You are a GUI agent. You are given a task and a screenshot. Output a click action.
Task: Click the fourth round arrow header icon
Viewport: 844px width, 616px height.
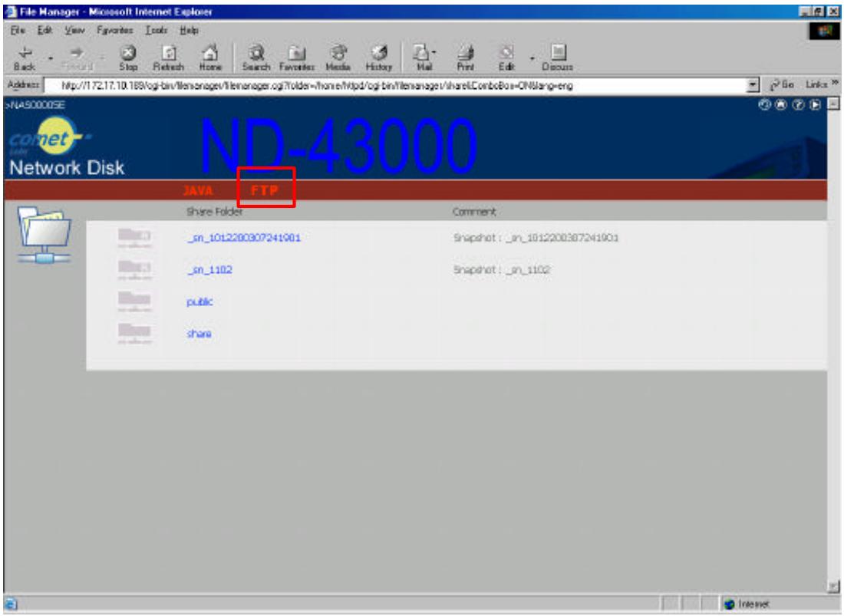tap(815, 105)
